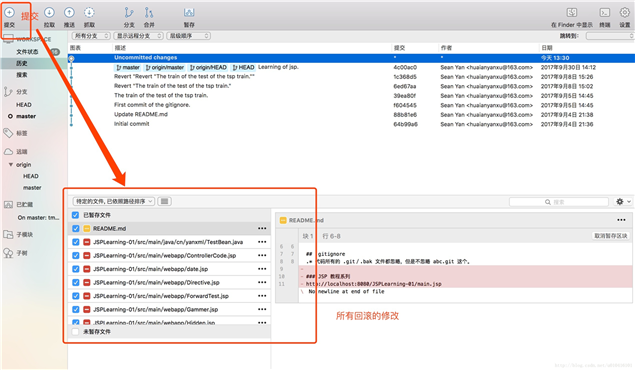Toggle the file list view mode icon
This screenshot has height=370, width=635.
(x=164, y=201)
